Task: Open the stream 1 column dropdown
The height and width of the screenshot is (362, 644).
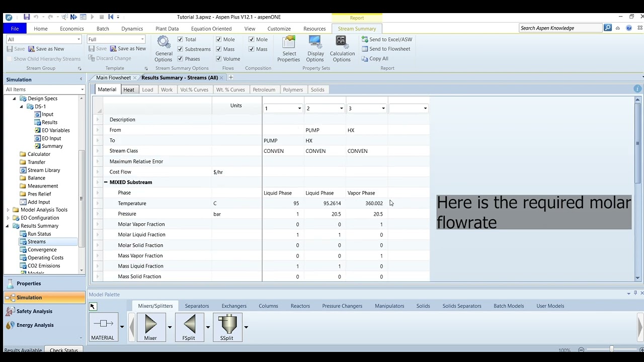Action: tap(299, 109)
